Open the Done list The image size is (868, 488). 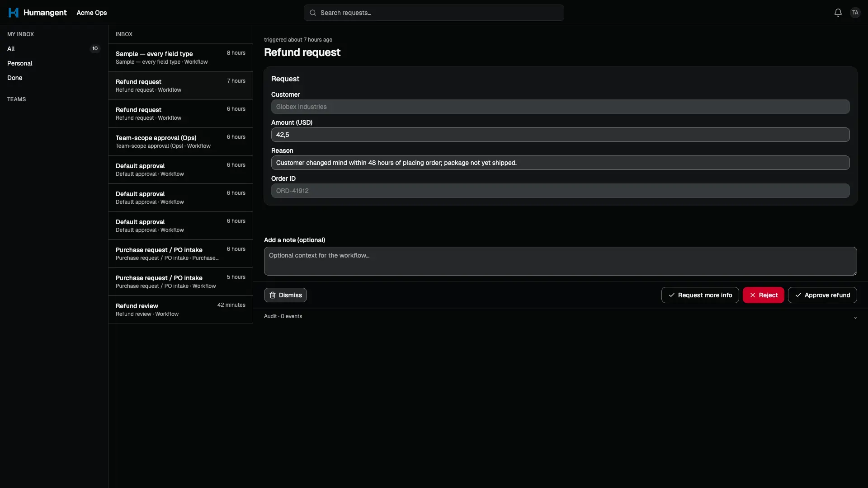coord(54,78)
